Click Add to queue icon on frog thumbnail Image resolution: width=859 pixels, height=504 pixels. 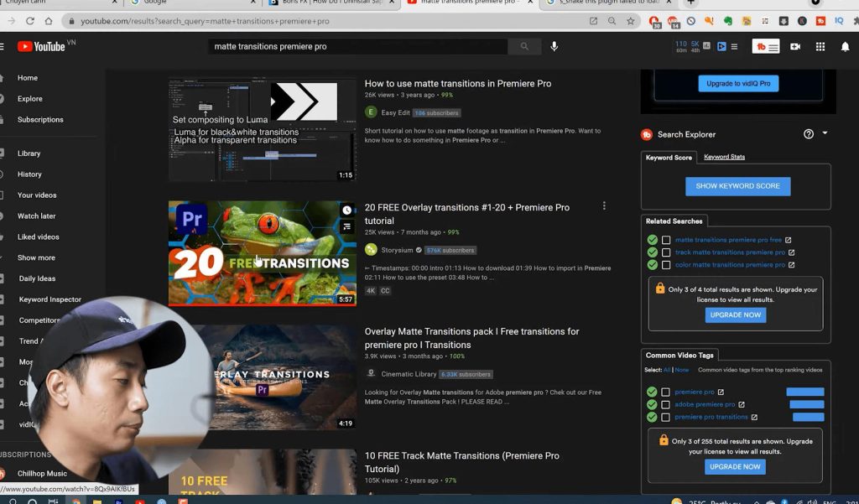pyautogui.click(x=347, y=226)
